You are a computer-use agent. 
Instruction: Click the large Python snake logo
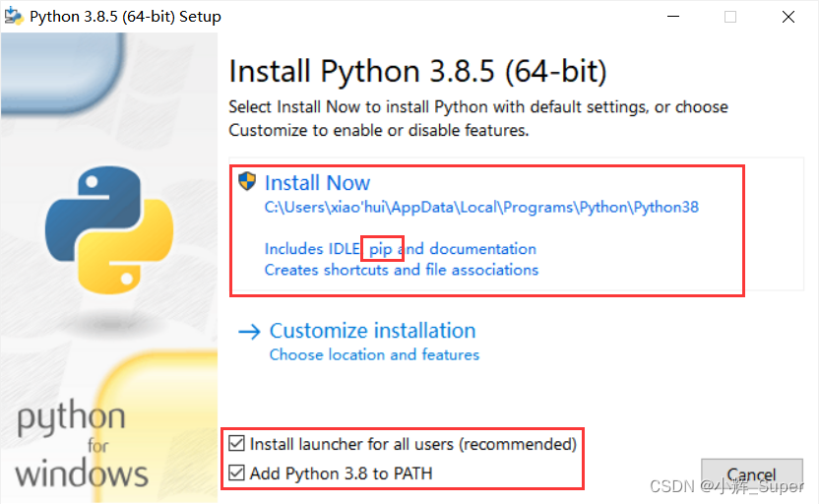tap(109, 229)
